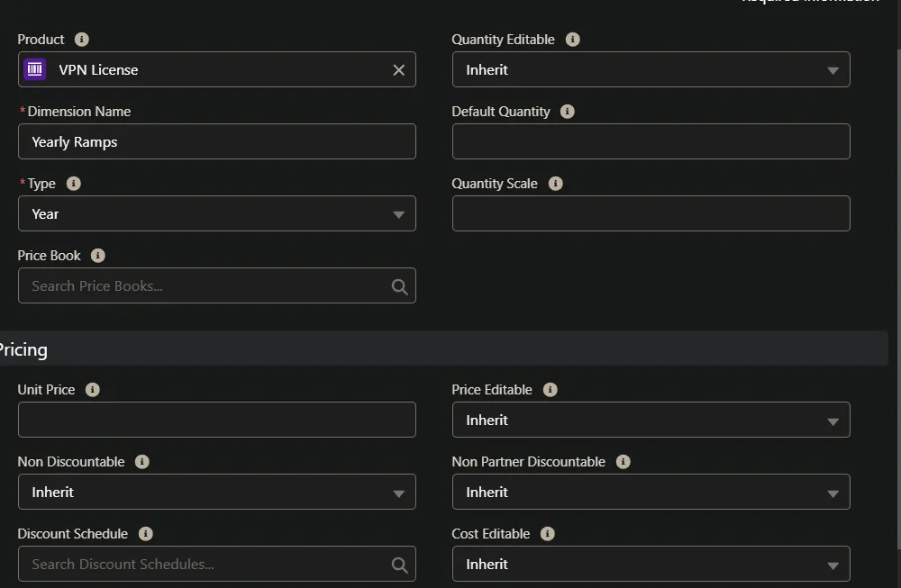
Task: Show info tooltip for Discount Schedule
Action: pyautogui.click(x=145, y=533)
